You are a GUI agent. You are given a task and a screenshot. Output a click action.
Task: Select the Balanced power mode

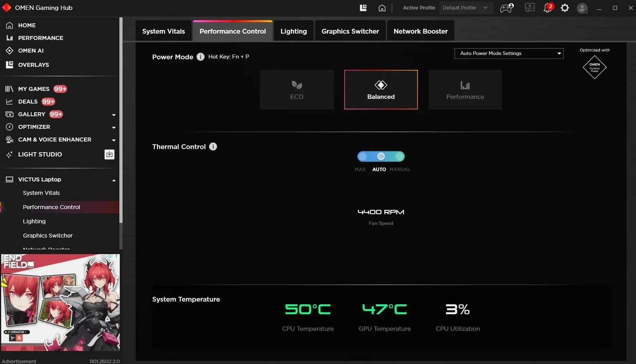pos(381,90)
